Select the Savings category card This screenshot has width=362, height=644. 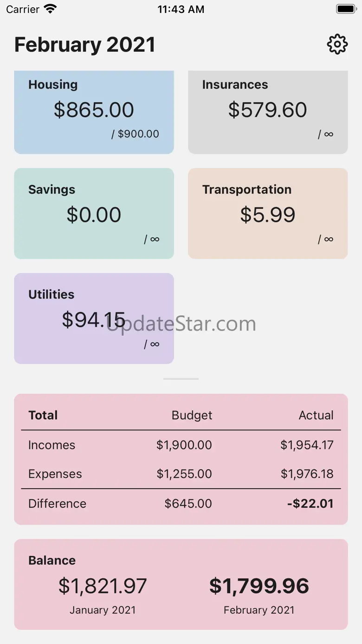[x=94, y=214]
